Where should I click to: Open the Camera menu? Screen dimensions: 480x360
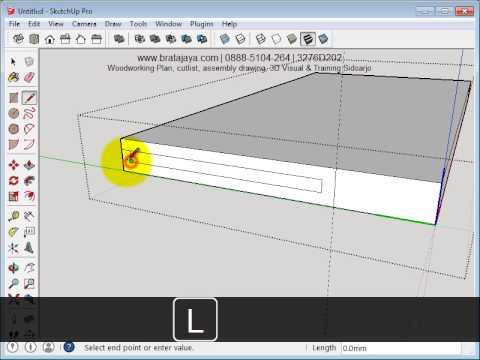coord(84,24)
